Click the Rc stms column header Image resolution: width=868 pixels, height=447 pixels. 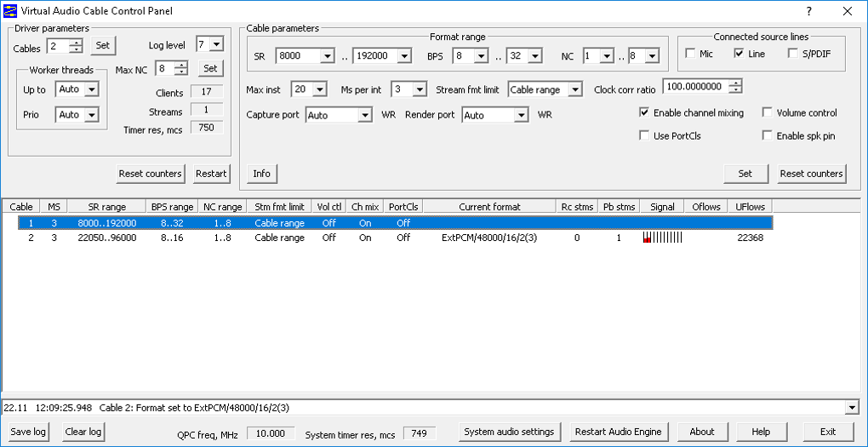pos(577,207)
